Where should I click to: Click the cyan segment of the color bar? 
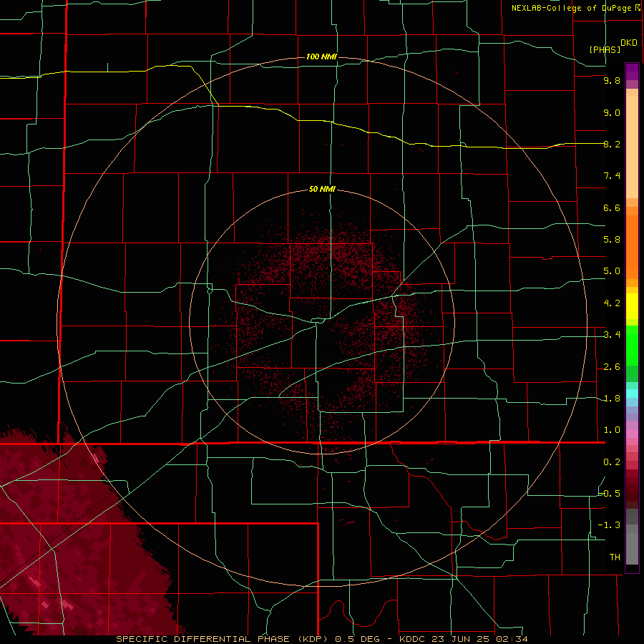(632, 394)
